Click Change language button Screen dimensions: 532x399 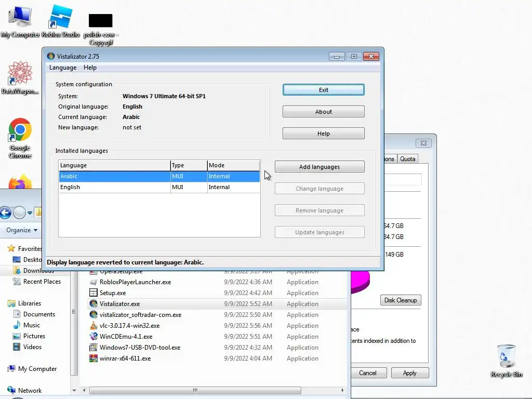coord(320,188)
